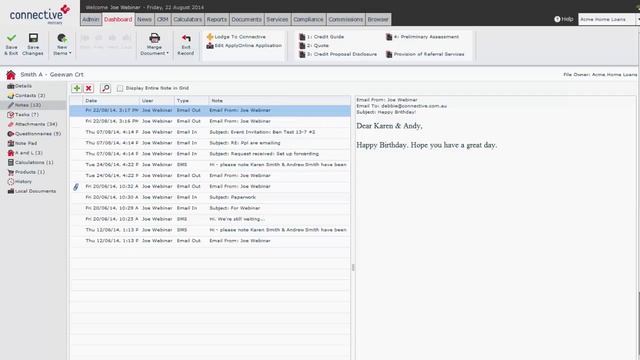Click the paperclip attachment icon in the notes grid
640x360 pixels.
coord(76,187)
